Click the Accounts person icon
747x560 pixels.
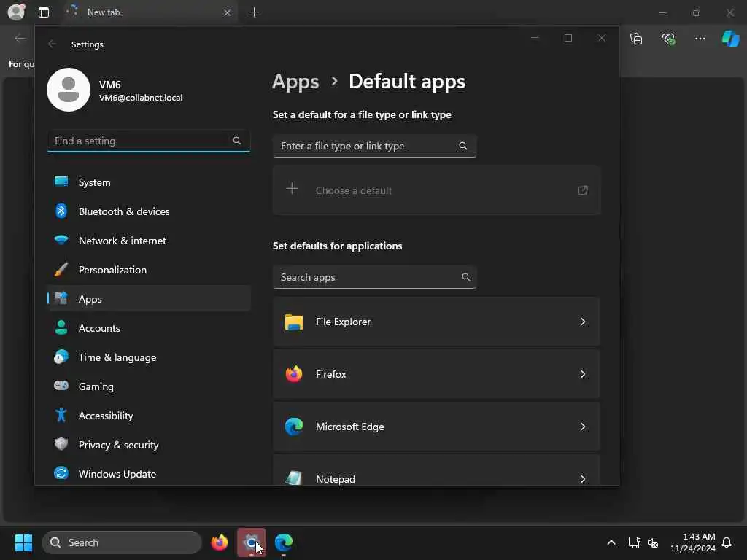pos(61,327)
